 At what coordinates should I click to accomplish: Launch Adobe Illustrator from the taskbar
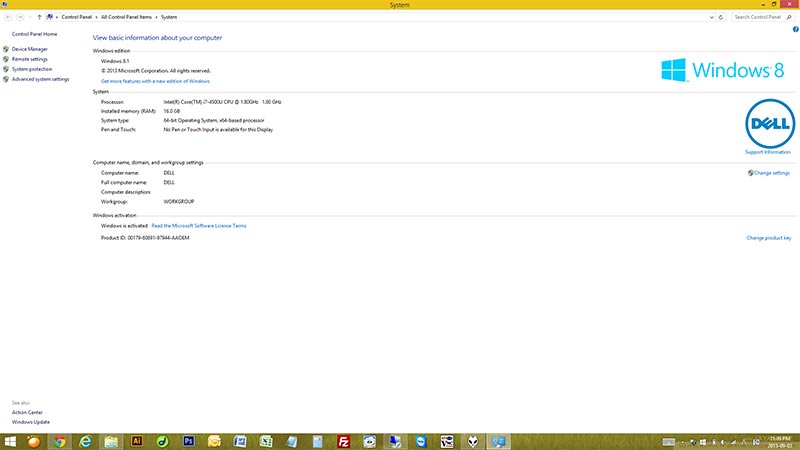click(x=137, y=441)
